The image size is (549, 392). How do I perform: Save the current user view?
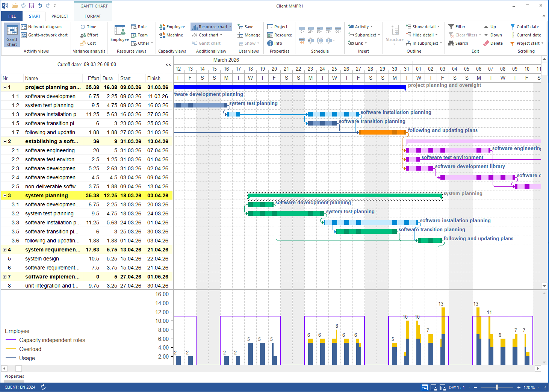pos(245,27)
